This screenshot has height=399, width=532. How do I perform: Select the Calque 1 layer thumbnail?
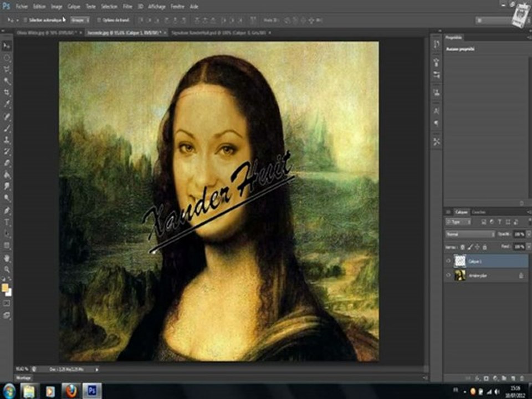(460, 261)
